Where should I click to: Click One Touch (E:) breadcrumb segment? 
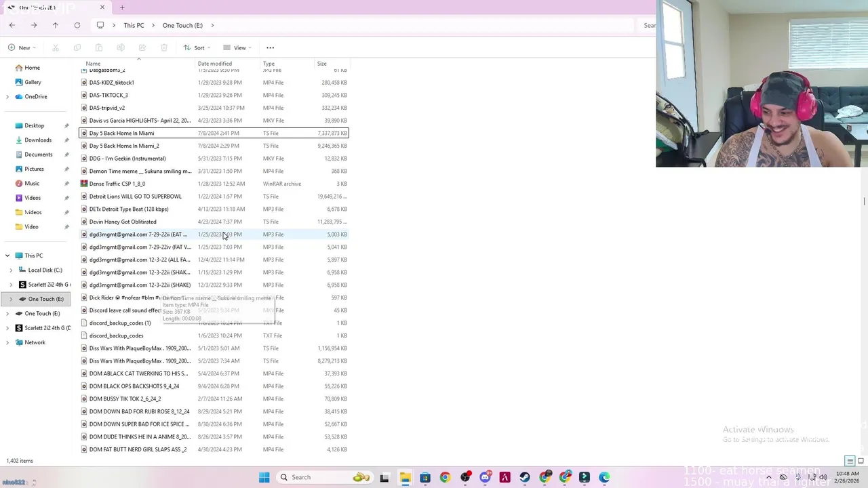click(182, 25)
